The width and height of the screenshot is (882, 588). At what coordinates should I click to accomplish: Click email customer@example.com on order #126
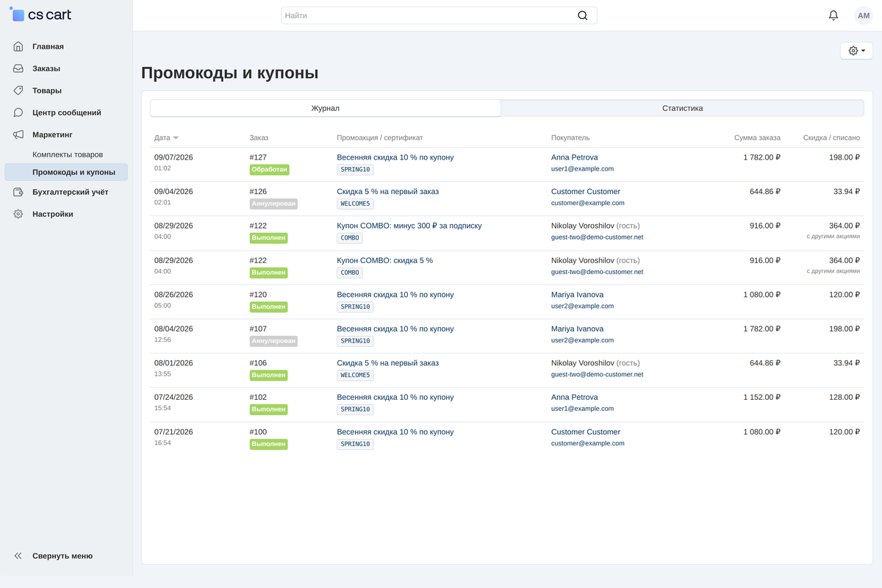pyautogui.click(x=588, y=204)
